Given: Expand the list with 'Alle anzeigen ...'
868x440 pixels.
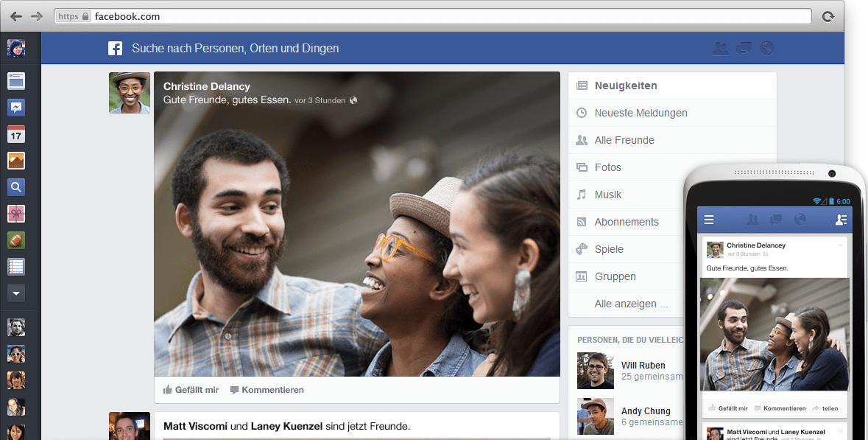Looking at the screenshot, I should (631, 304).
